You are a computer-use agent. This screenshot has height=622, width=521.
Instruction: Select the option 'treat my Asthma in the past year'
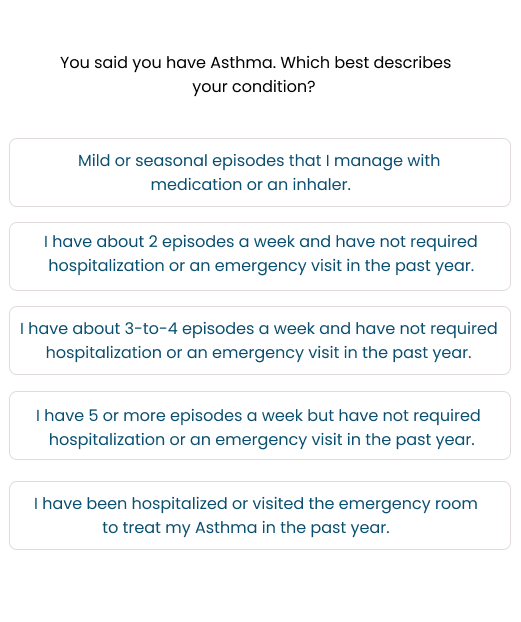coord(260,516)
